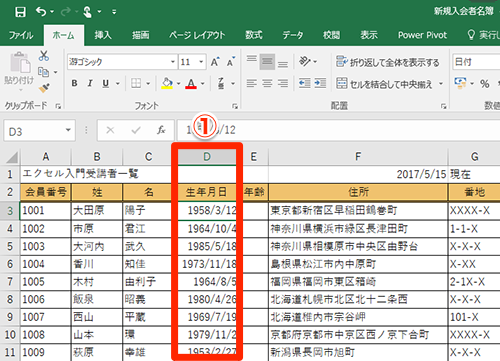Open the merge cells dropdown arrow
This screenshot has height=361, width=500.
click(441, 84)
